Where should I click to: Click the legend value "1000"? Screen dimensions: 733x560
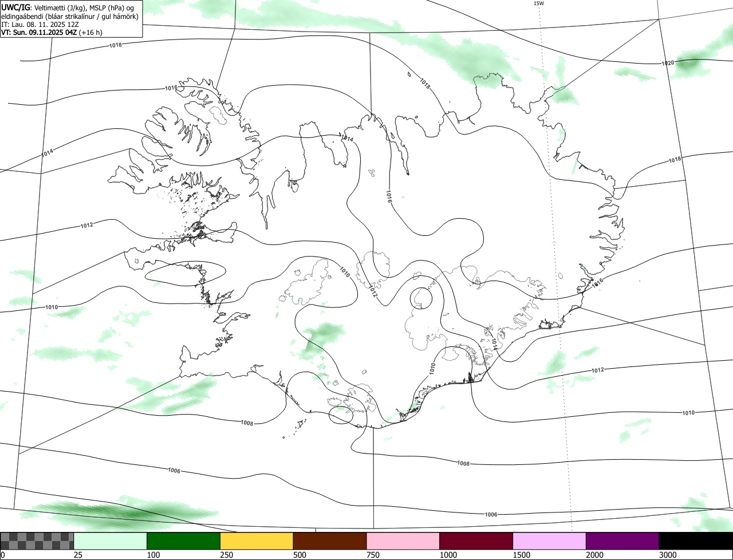(x=448, y=555)
